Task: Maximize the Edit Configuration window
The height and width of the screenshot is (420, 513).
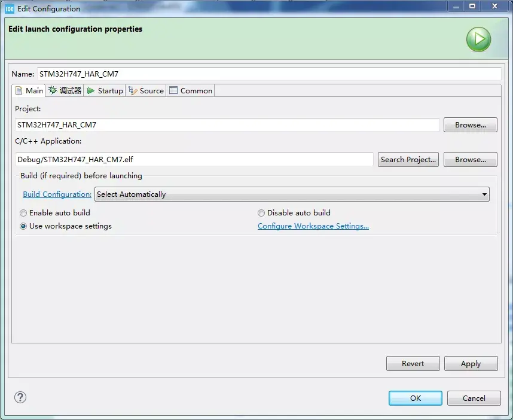Action: click(472, 6)
